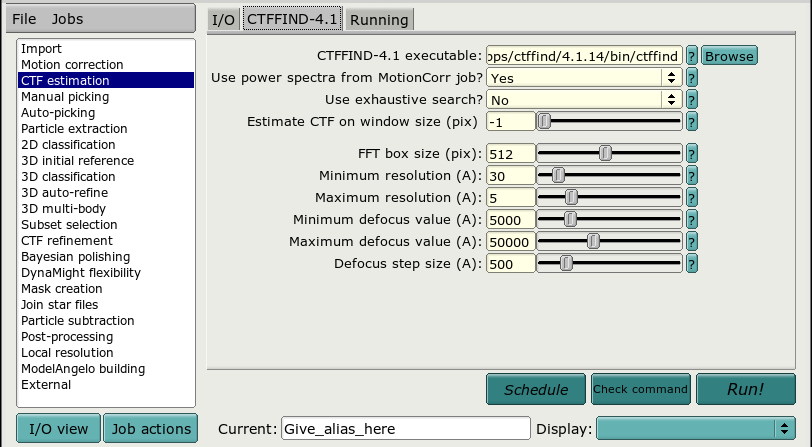Open the power spectra from MotionCorr dropdown
This screenshot has width=812, height=447.
[584, 78]
